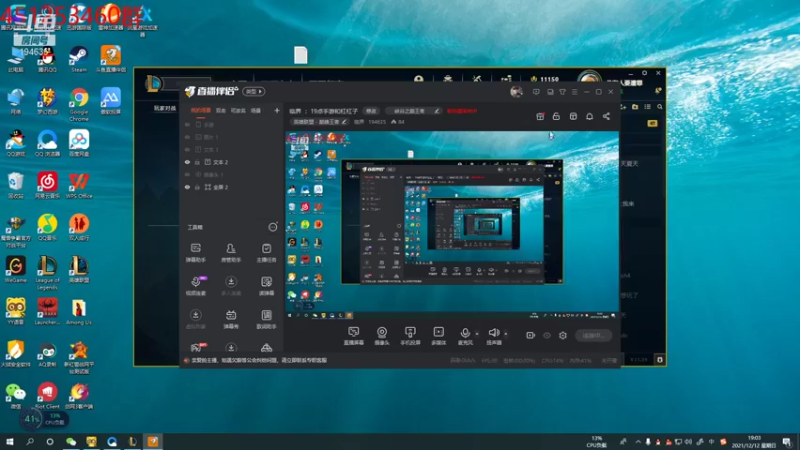Expand speaker options arrow
The image size is (800, 450).
pos(506,334)
